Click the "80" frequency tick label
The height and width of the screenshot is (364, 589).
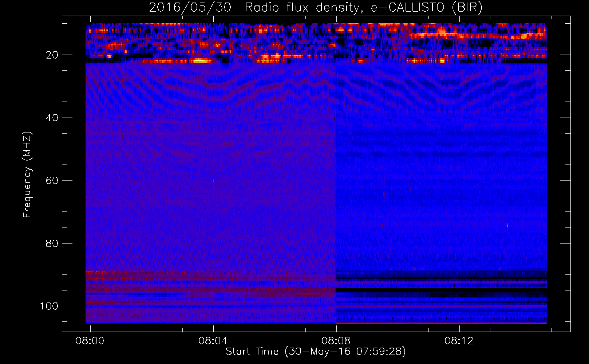coord(52,243)
